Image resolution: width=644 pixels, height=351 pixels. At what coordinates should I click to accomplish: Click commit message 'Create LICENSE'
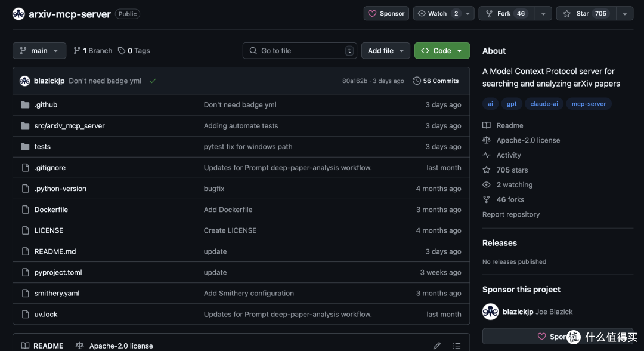pyautogui.click(x=230, y=230)
